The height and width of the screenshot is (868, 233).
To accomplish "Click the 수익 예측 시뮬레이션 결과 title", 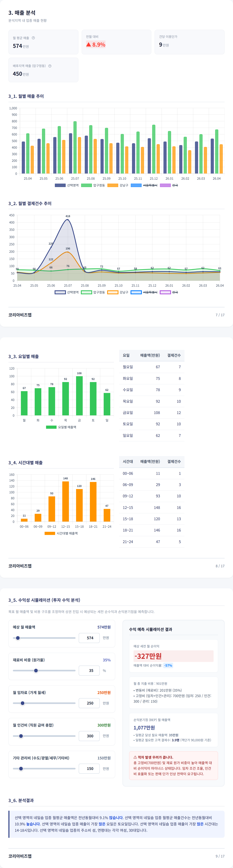I will (151, 629).
